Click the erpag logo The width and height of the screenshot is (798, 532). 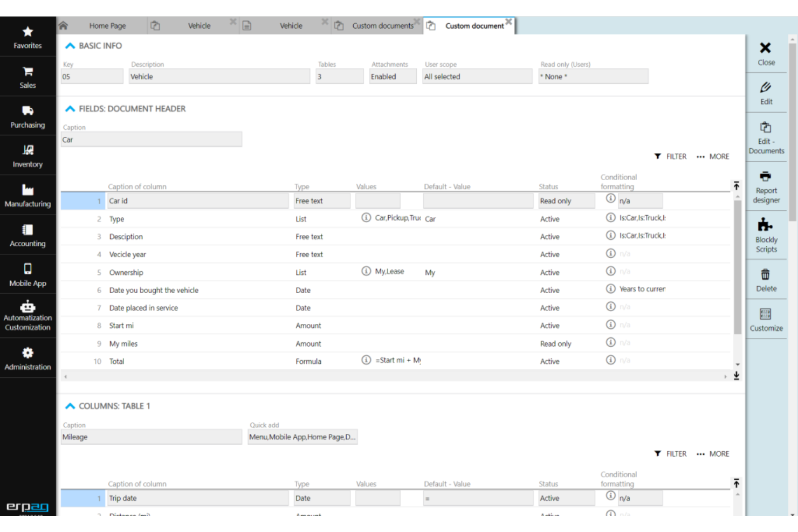[27, 507]
